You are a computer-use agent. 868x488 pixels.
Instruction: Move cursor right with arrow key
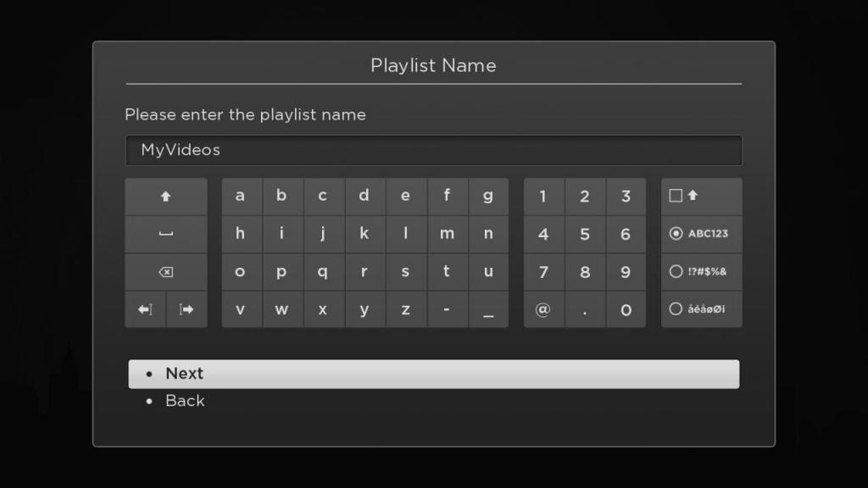pyautogui.click(x=186, y=309)
